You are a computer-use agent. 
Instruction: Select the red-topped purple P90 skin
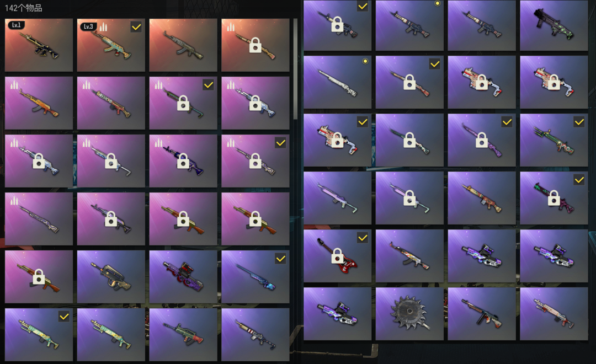click(x=183, y=277)
